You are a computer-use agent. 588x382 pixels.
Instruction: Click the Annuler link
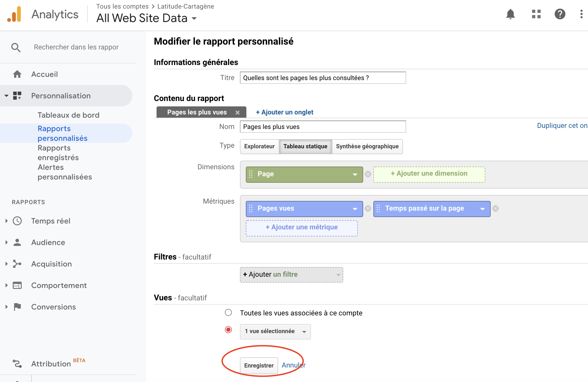tap(293, 365)
